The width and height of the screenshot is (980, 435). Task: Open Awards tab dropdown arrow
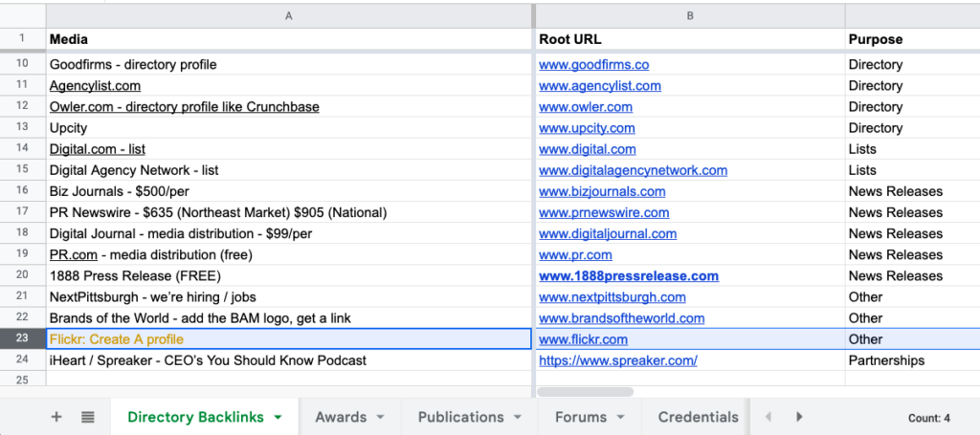[x=379, y=418]
